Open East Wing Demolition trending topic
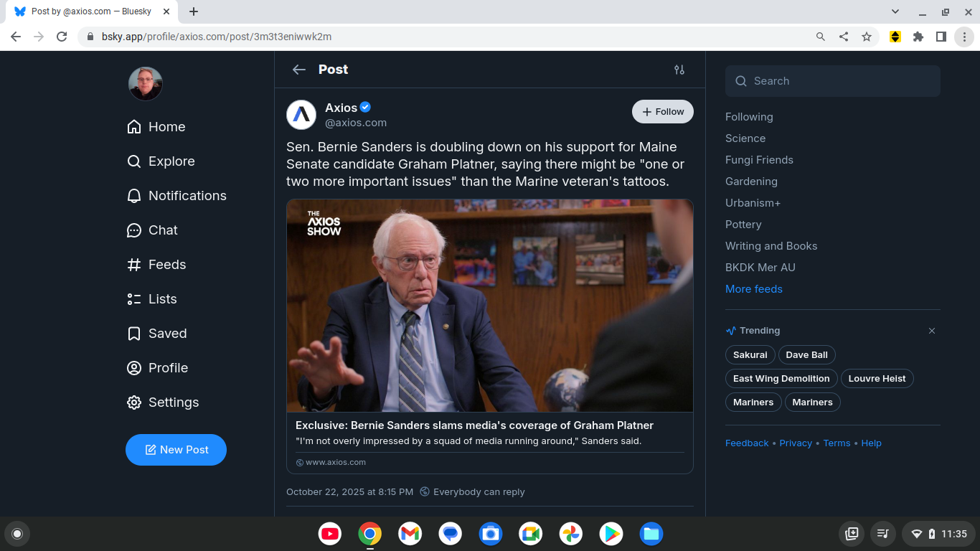 tap(781, 379)
